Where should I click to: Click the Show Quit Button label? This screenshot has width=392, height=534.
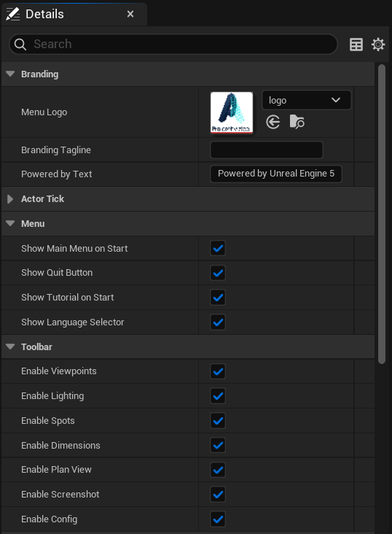pyautogui.click(x=57, y=273)
